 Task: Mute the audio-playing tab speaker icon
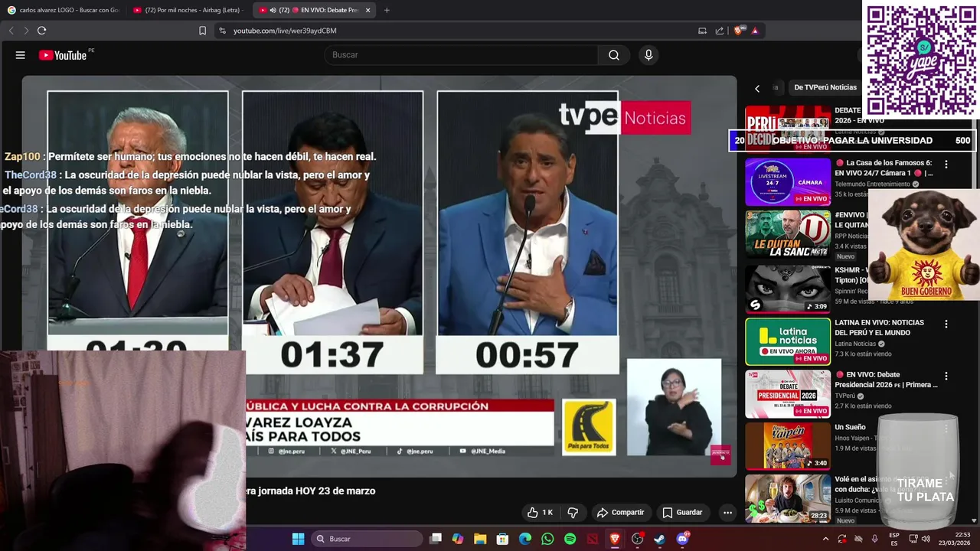(x=273, y=10)
